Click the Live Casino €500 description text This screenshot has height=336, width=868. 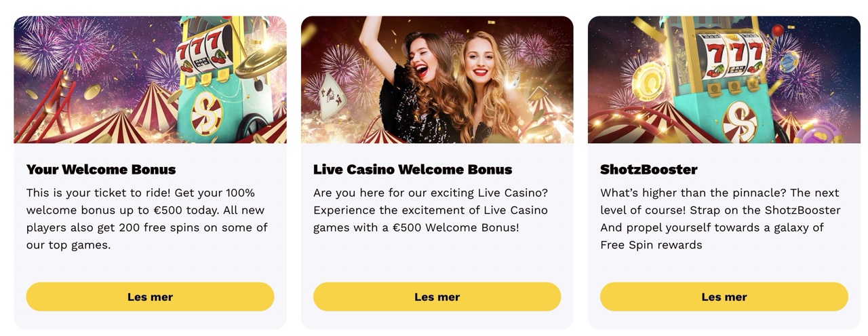pos(431,210)
